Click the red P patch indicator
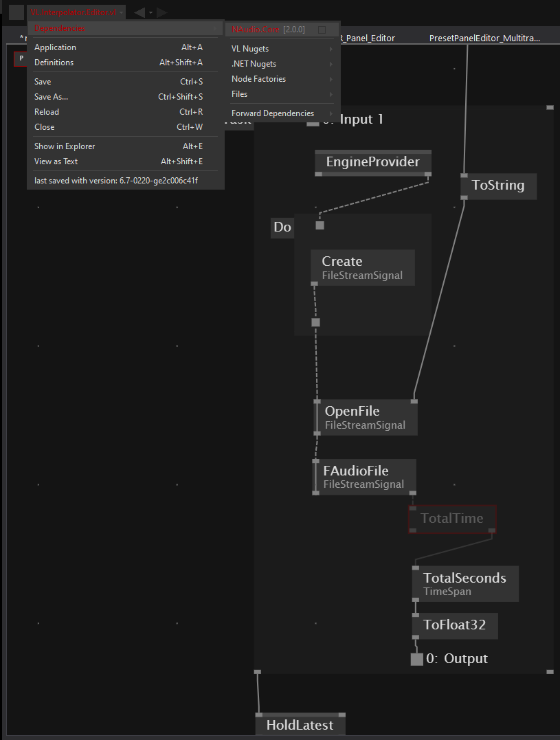560x740 pixels. [x=21, y=58]
